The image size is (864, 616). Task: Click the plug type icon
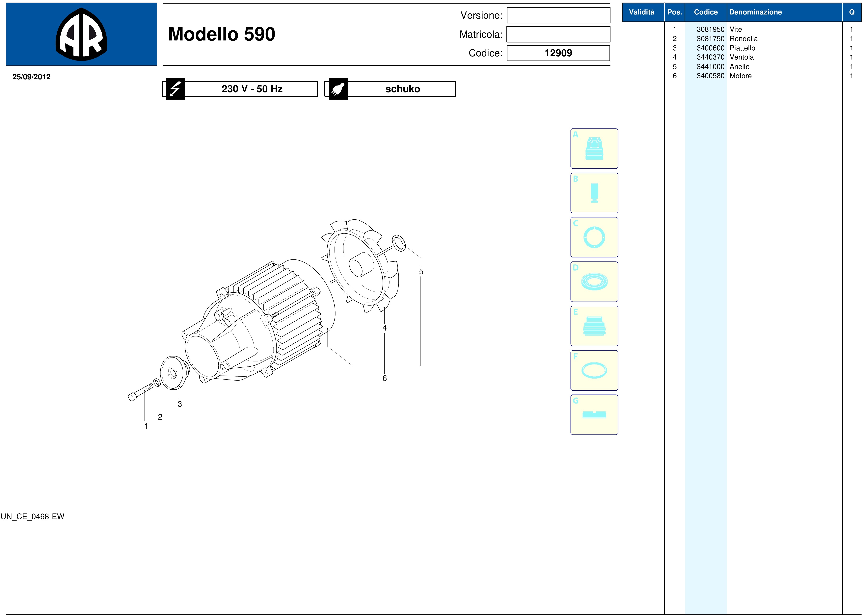coord(338,89)
